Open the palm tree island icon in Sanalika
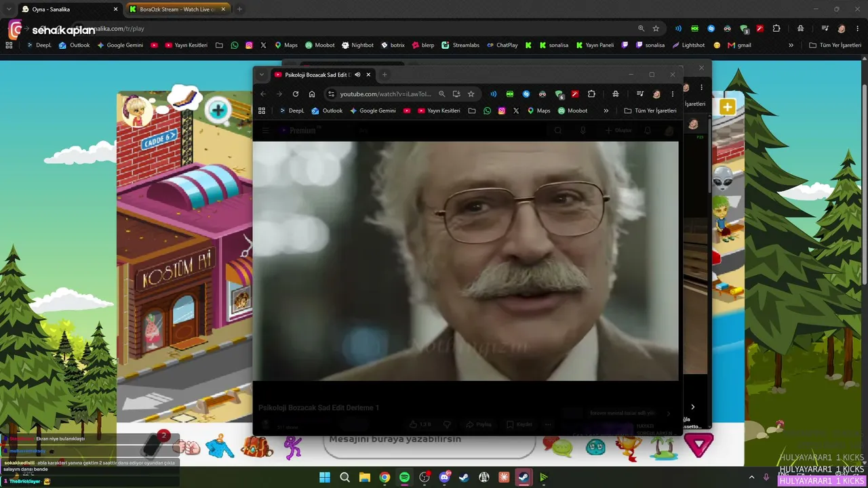 point(663,447)
